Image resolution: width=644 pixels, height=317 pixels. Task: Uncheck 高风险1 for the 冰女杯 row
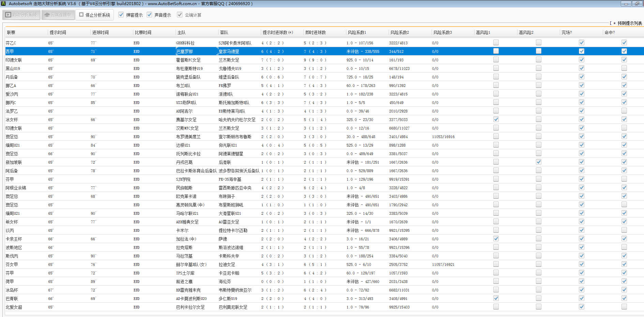pyautogui.click(x=496, y=120)
